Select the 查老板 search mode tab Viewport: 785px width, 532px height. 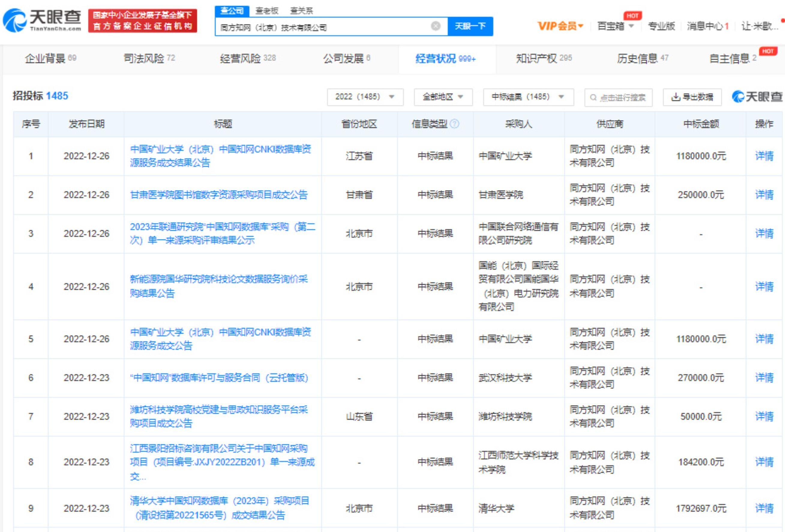pyautogui.click(x=267, y=11)
